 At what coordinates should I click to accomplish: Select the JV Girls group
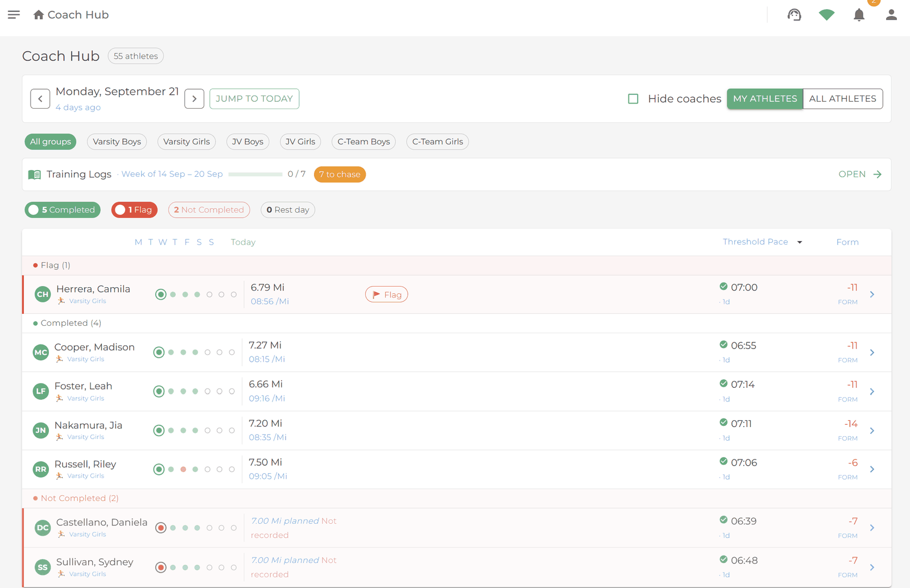[x=300, y=142]
